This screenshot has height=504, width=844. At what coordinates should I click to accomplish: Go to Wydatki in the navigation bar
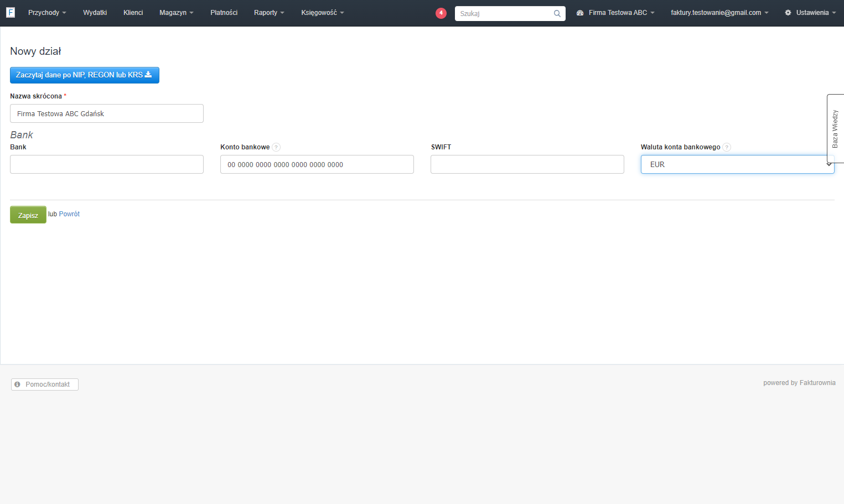95,13
